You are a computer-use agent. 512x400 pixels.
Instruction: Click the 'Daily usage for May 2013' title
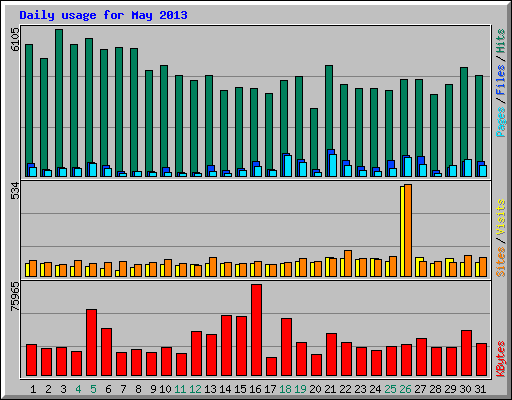click(x=103, y=15)
